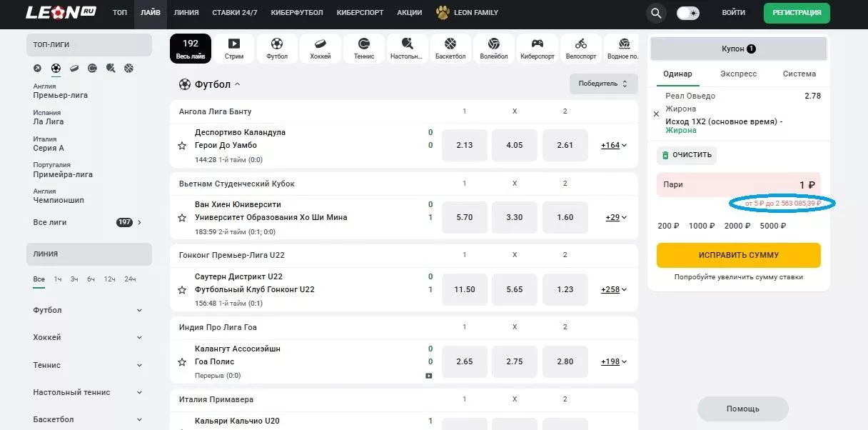Open the search magnifier icon
868x430 pixels.
tap(655, 13)
